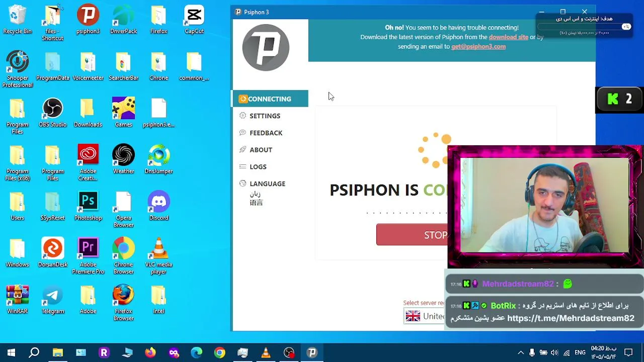Screen dimensions: 644x362
Task: Select the Opera Browser desktop icon
Action: tap(123, 210)
